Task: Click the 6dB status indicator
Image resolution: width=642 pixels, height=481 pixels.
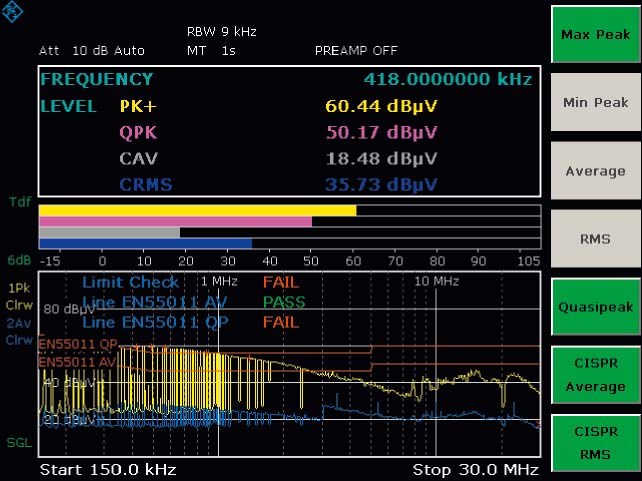Action: coord(19,260)
